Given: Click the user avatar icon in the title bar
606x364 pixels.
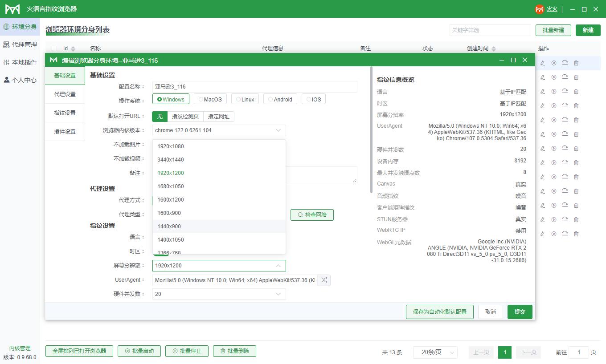Looking at the screenshot, I should 540,9.
